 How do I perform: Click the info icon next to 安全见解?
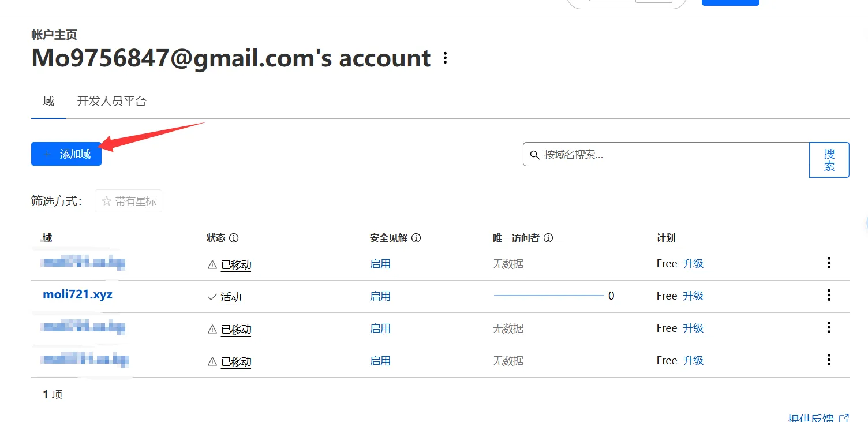pos(416,238)
